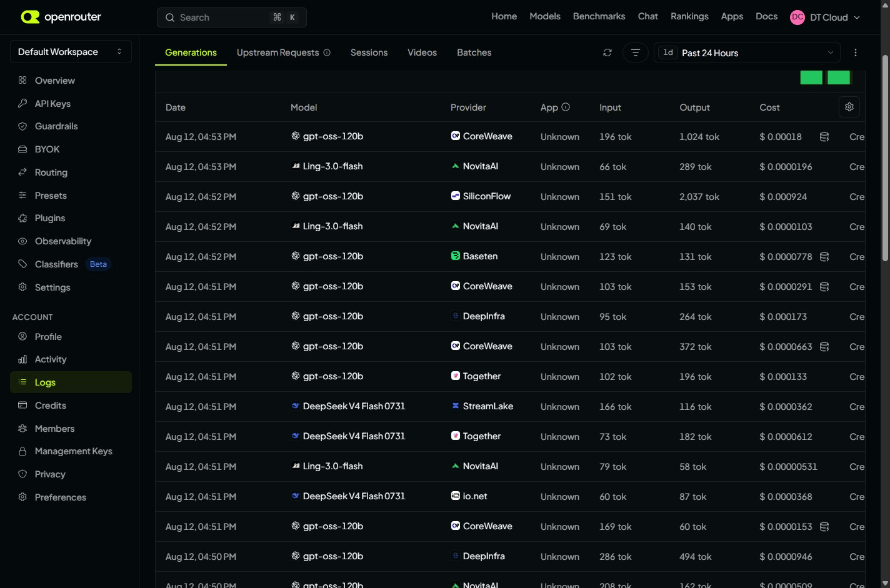Open the Past 24 Hours time range dropdown
This screenshot has height=588, width=890.
pyautogui.click(x=747, y=52)
